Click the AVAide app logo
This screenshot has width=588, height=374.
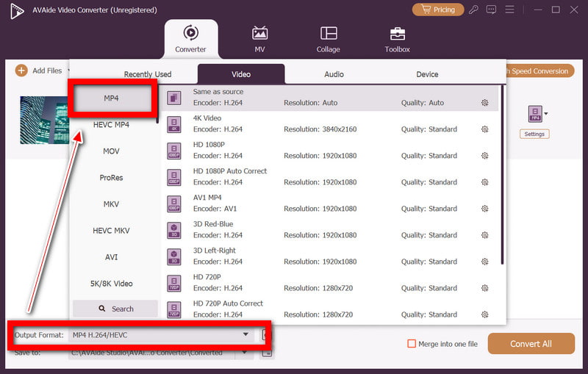17,10
